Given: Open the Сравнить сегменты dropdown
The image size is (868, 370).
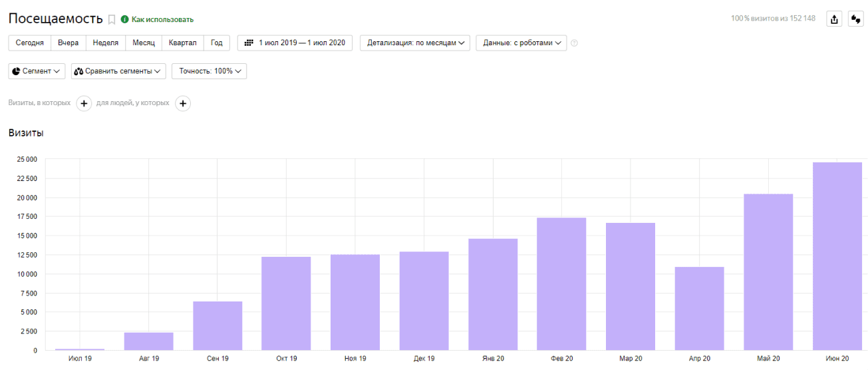Looking at the screenshot, I should 119,71.
